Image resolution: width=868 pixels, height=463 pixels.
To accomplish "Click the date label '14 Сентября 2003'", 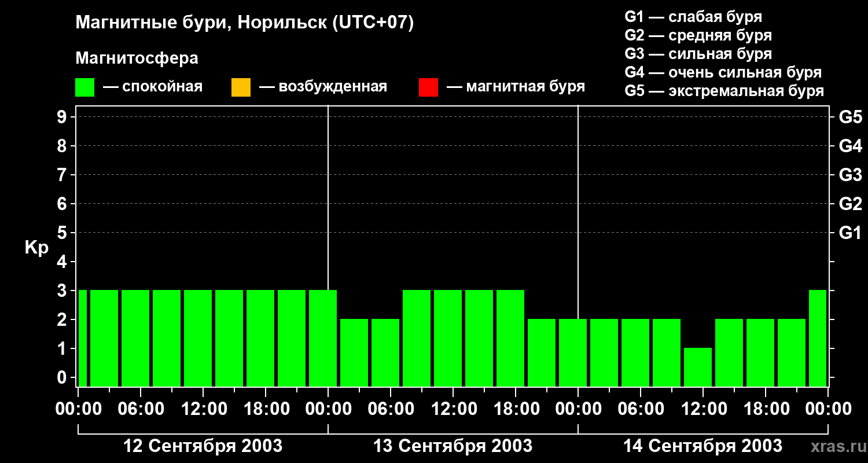I will pos(703,446).
